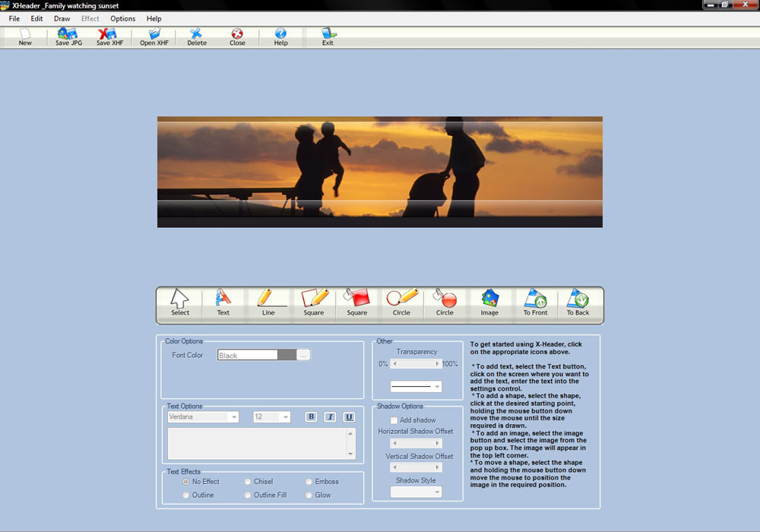Click the New document toolbar icon

(x=25, y=36)
